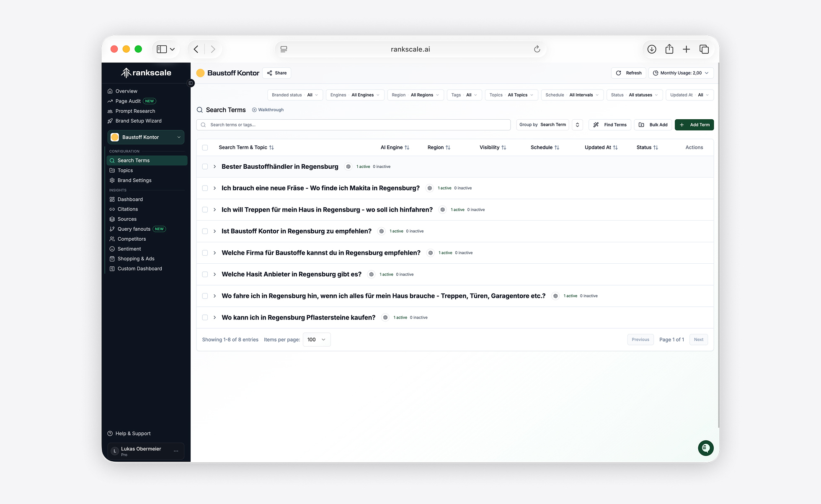
Task: Check the Treppen für mein Haus row
Action: (205, 210)
